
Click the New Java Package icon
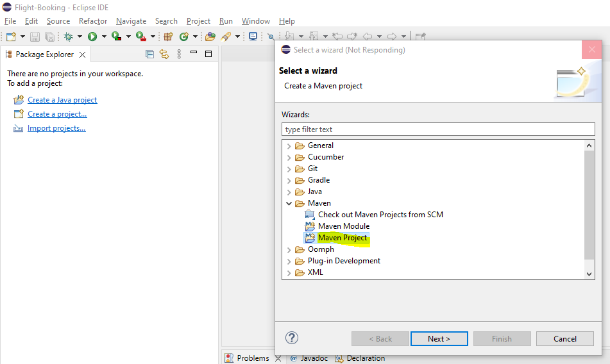coord(169,37)
